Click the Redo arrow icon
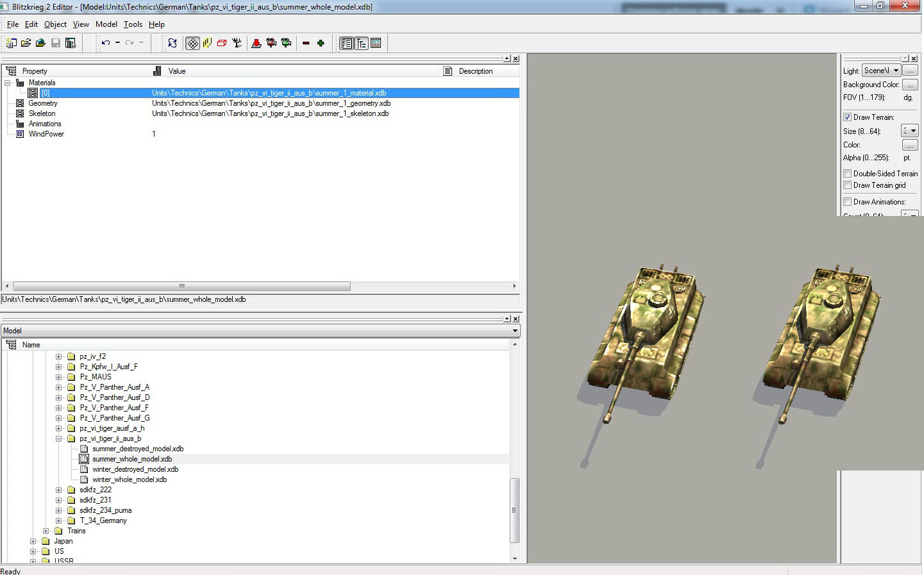Viewport: 924px width, 575px height. pos(130,43)
